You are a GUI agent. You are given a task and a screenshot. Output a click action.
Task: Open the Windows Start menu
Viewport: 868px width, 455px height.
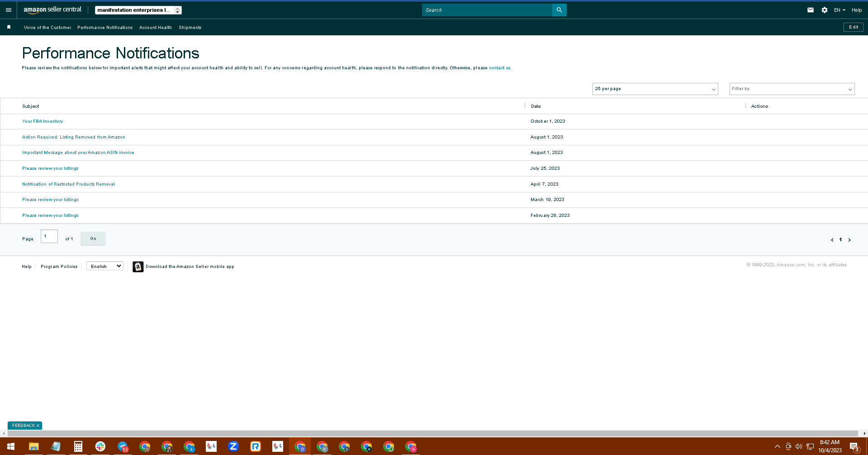11,446
